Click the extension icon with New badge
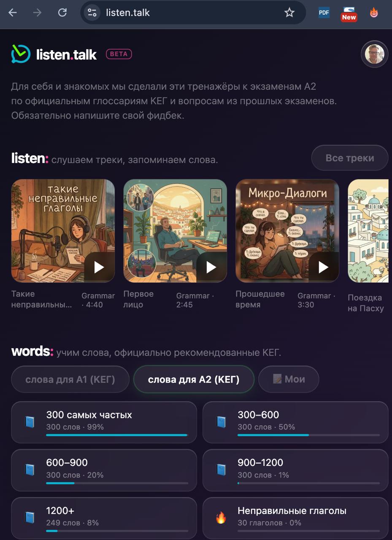Viewport: 392px width, 540px height. pos(349,13)
